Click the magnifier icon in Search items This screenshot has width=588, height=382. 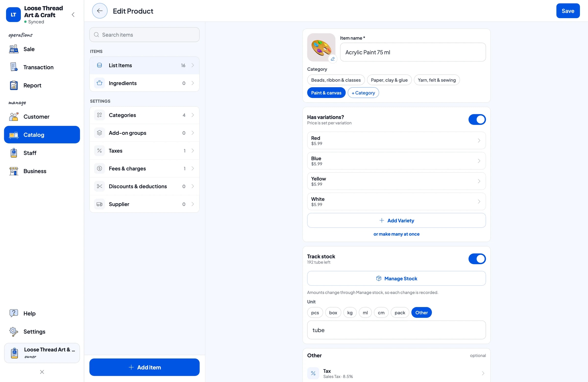[x=96, y=35]
